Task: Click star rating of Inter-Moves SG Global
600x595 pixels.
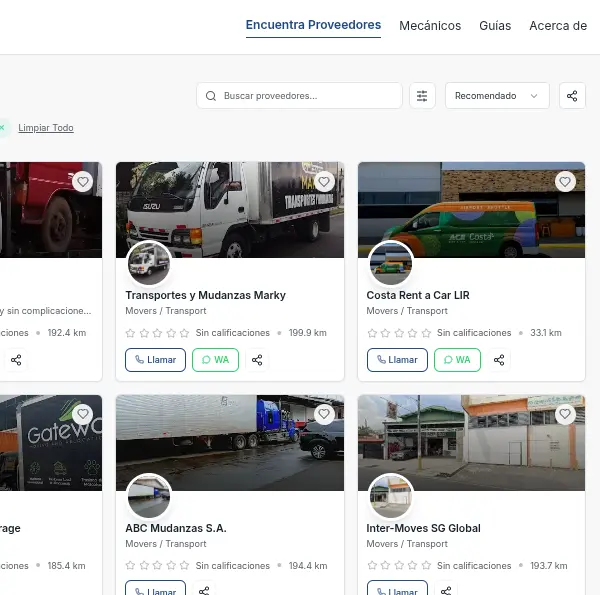Action: click(399, 566)
